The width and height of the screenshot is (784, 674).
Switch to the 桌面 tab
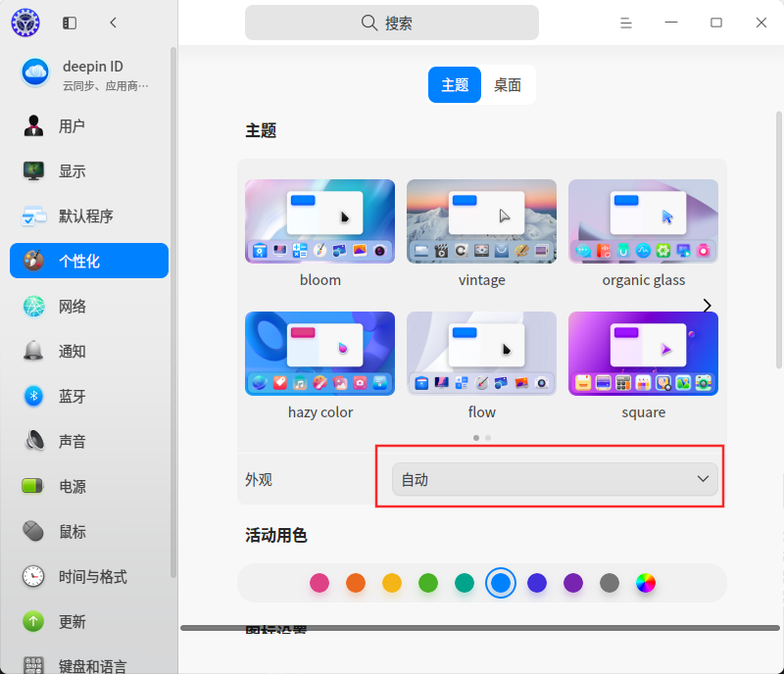pyautogui.click(x=508, y=84)
